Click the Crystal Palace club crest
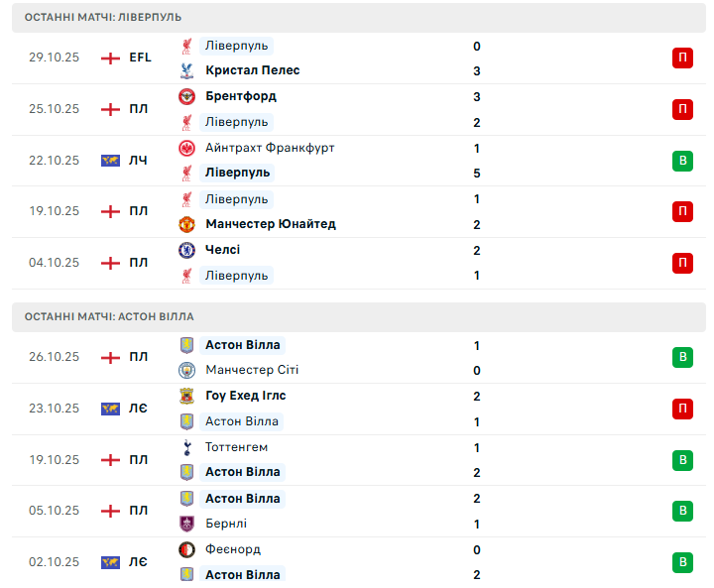 pos(187,70)
